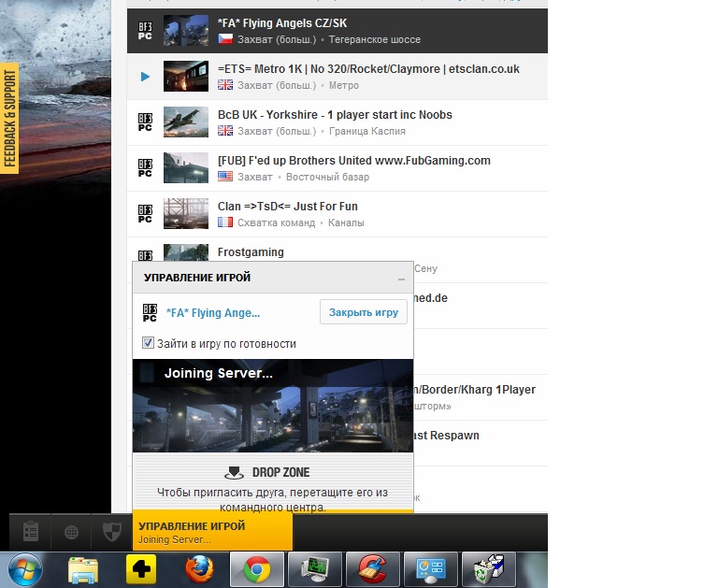Click French flag on Clan =>TsD<= row
The height and width of the screenshot is (588, 718).
[225, 222]
